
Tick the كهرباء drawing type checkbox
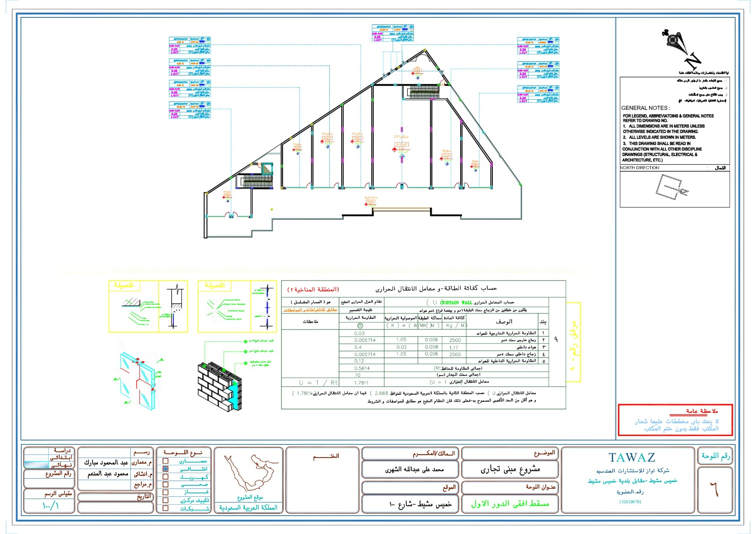tap(165, 477)
